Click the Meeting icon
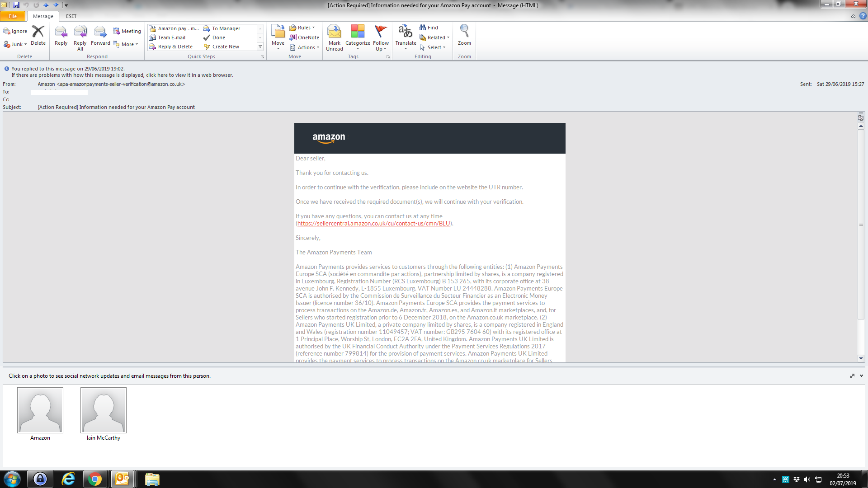 pos(127,31)
